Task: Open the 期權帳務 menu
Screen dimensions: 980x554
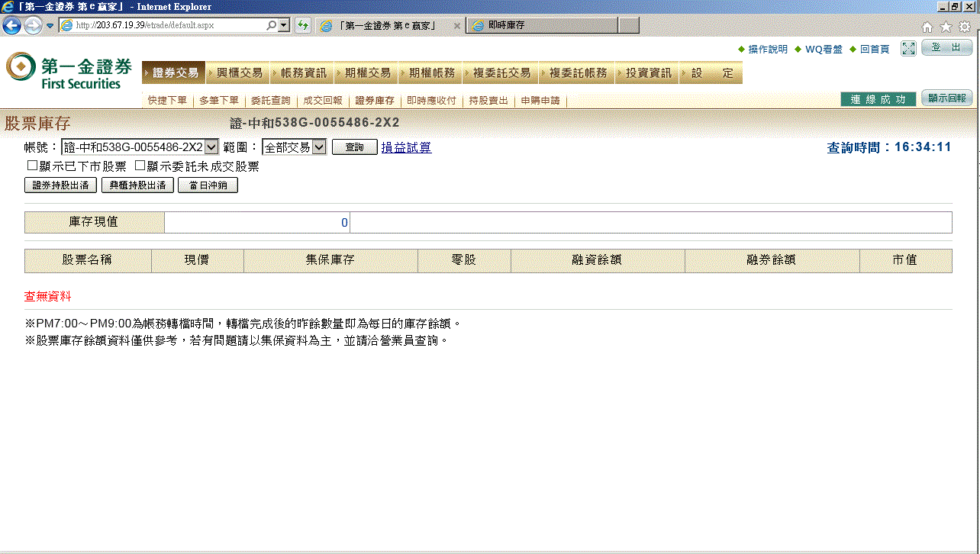Action: click(430, 73)
